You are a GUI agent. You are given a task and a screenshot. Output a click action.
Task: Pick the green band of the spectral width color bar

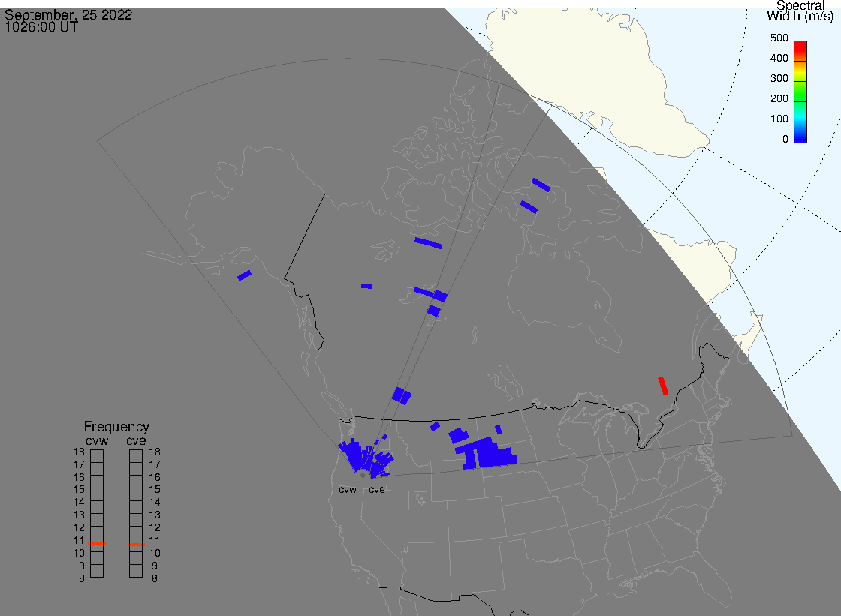coord(800,91)
